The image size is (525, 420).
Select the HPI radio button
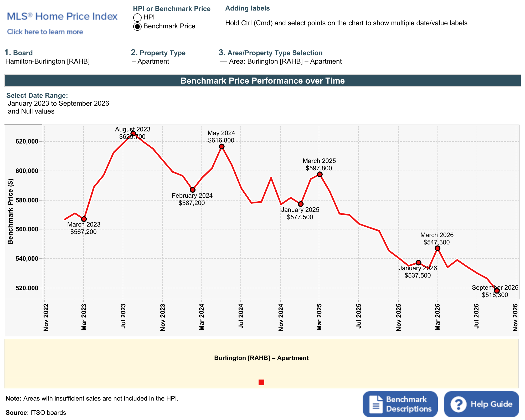(x=137, y=17)
